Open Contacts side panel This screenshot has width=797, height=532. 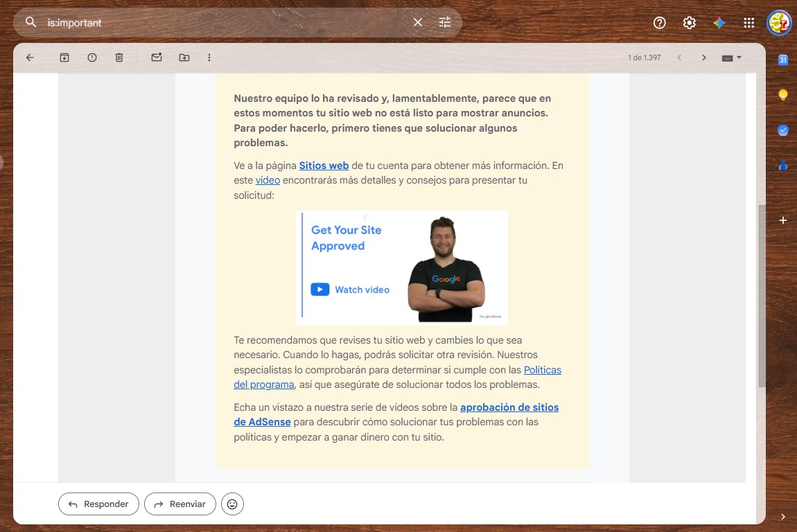click(782, 165)
